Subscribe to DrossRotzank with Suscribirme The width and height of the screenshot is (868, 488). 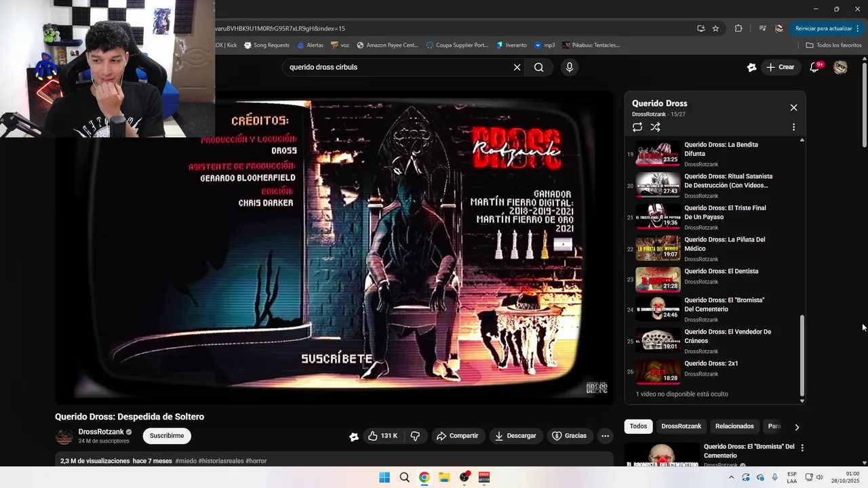[167, 436]
